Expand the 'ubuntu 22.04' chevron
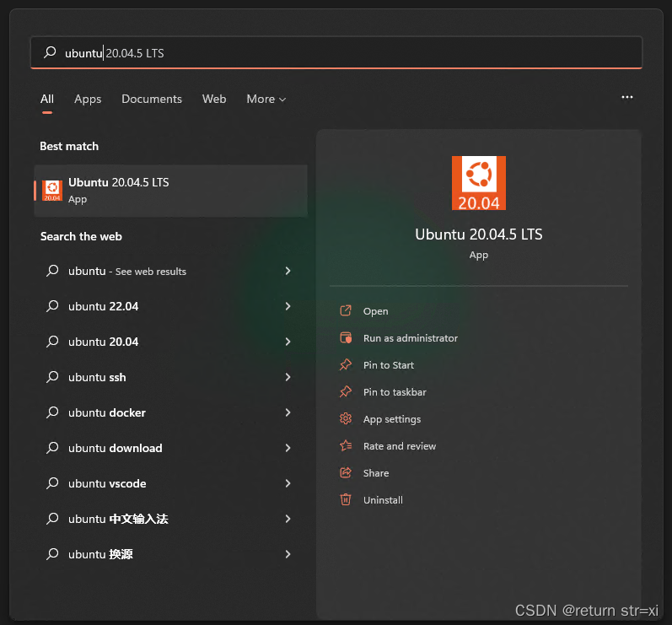 point(288,306)
